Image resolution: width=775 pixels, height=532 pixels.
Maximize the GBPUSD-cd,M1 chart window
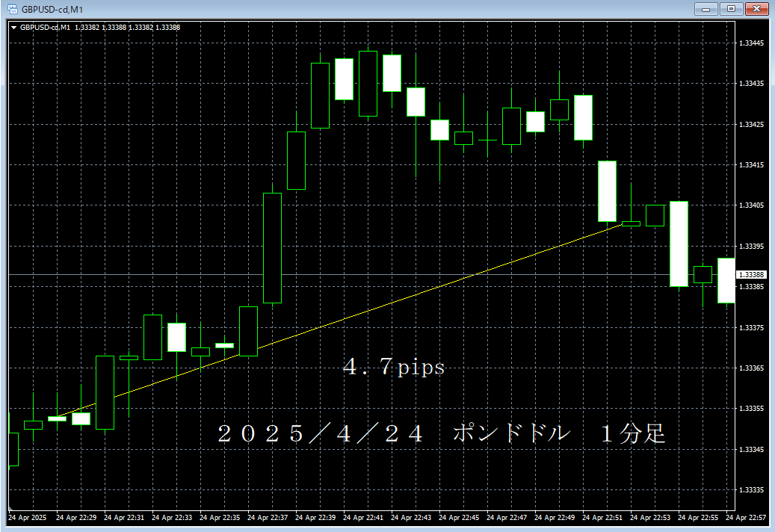click(x=731, y=9)
